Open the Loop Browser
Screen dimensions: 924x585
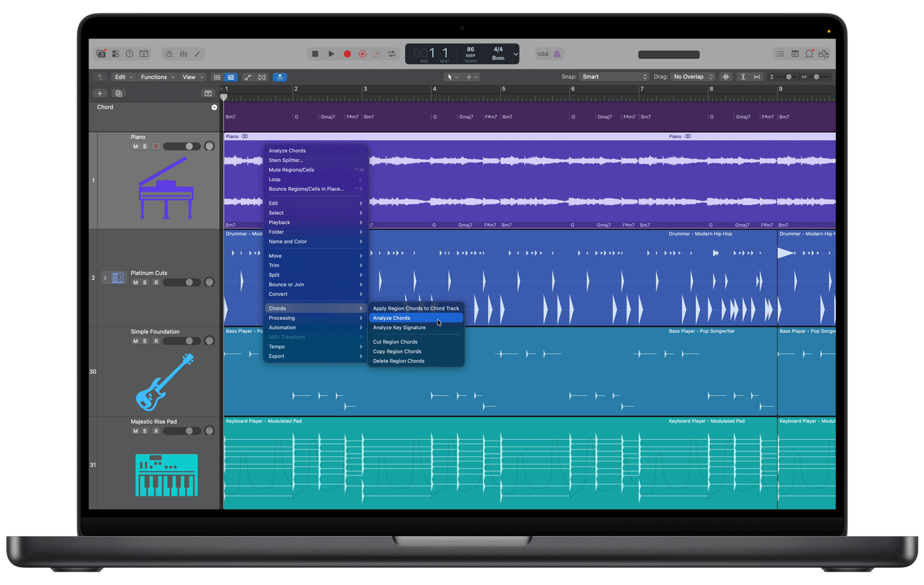(809, 54)
